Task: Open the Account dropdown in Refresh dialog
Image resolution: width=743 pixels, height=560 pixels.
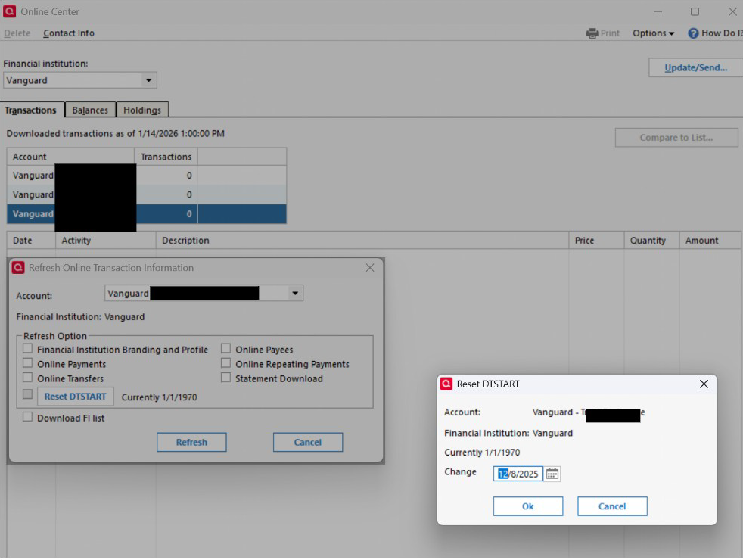Action: coord(295,294)
